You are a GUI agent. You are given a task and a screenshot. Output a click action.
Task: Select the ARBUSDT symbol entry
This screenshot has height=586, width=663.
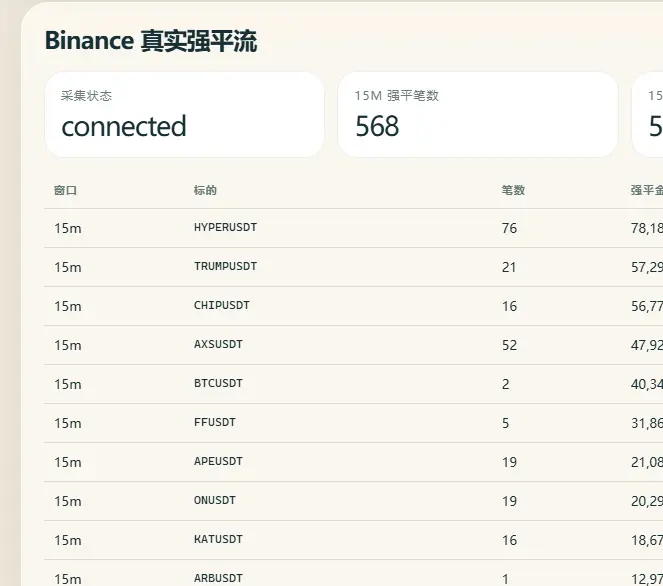point(218,578)
